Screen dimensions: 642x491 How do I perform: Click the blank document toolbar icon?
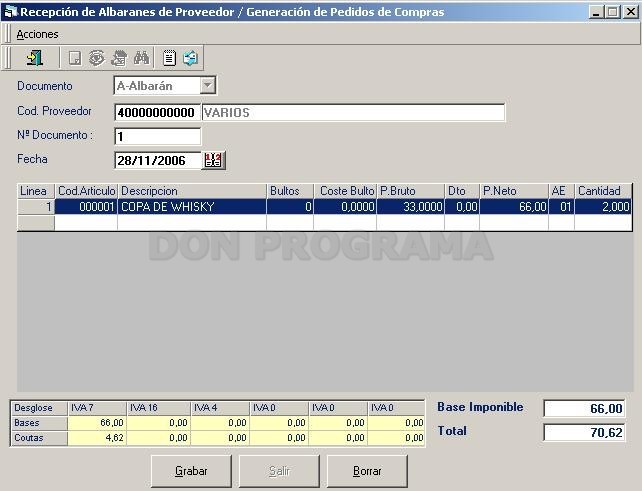75,58
